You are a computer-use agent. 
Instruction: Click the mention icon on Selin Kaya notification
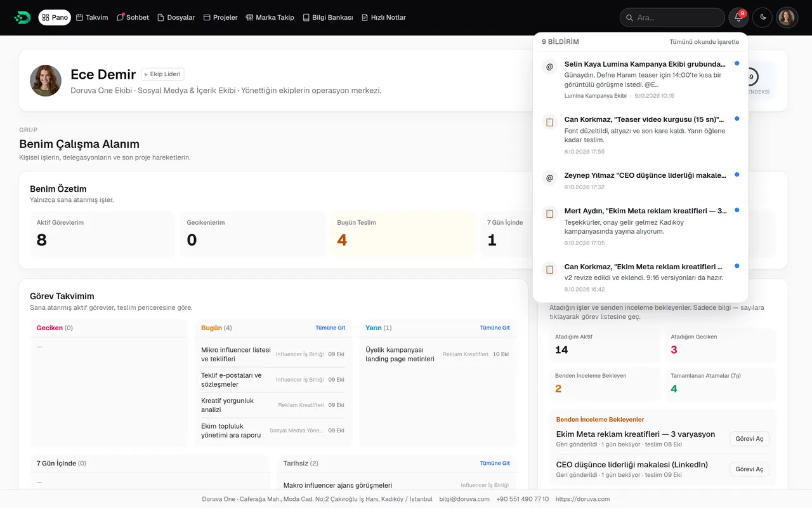pyautogui.click(x=550, y=67)
